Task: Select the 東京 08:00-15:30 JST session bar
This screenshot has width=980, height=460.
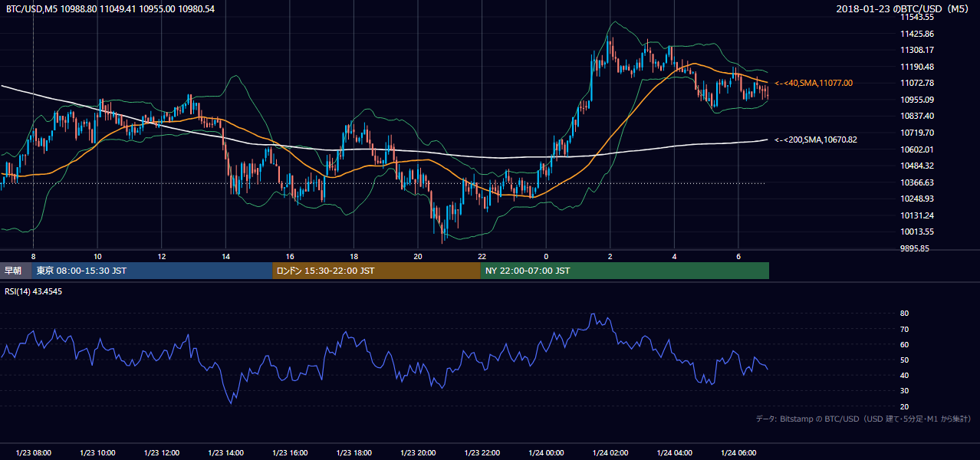Action: click(x=153, y=271)
